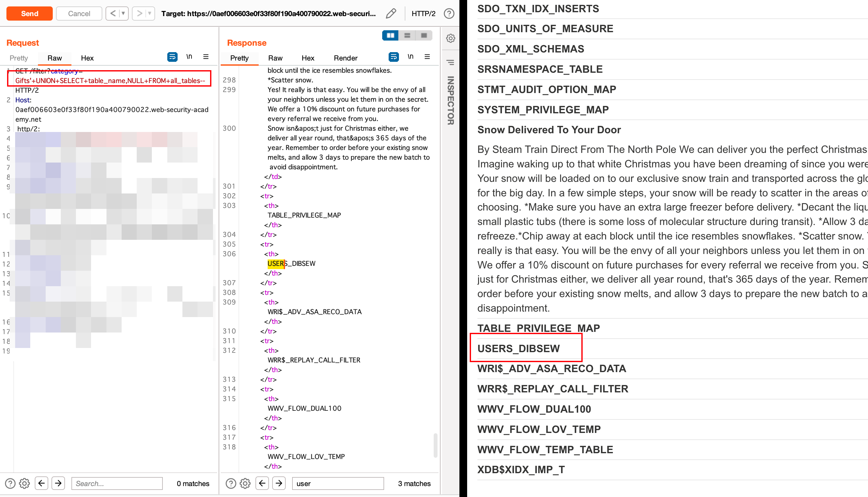Toggle word wrap in the Response editor

point(393,57)
